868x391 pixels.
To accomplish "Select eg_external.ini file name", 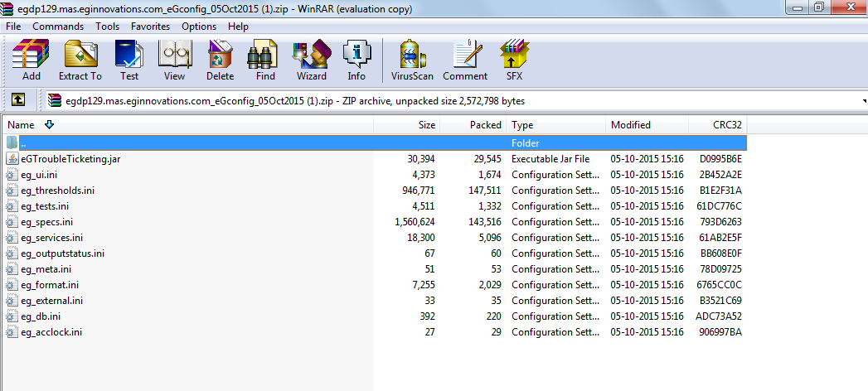I will click(x=52, y=301).
